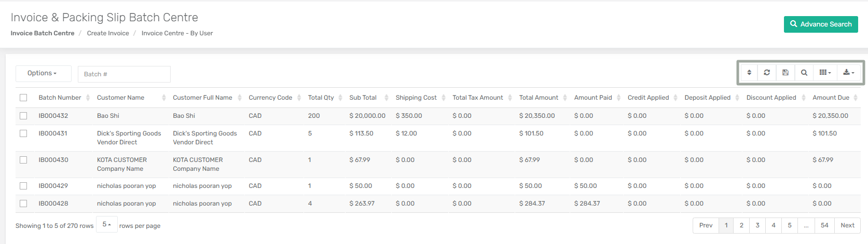
Task: Click the Advance Search button
Action: click(x=820, y=24)
